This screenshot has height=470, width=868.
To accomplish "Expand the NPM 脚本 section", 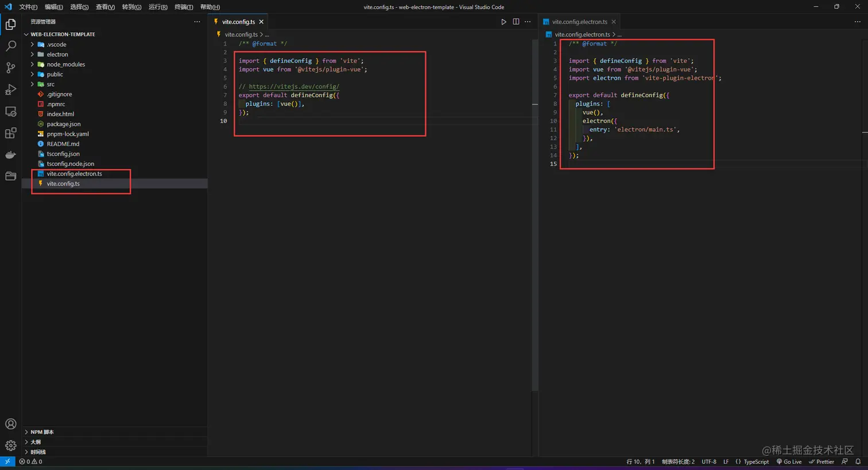I will coord(42,432).
